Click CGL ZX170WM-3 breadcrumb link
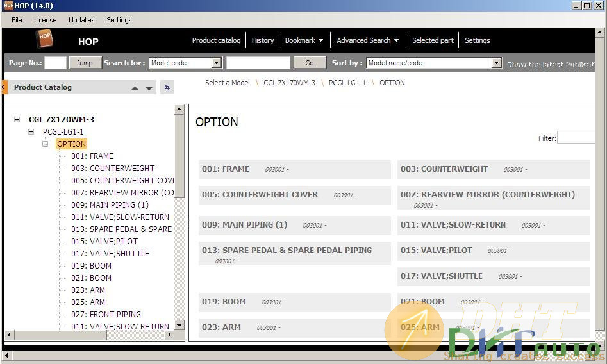This screenshot has height=364, width=607. coord(289,83)
